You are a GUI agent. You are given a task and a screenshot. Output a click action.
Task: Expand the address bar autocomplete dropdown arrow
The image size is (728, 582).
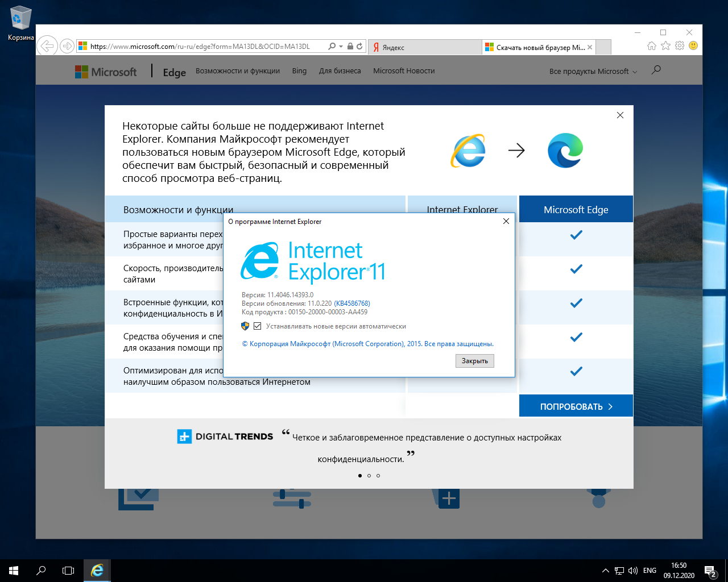pos(341,47)
